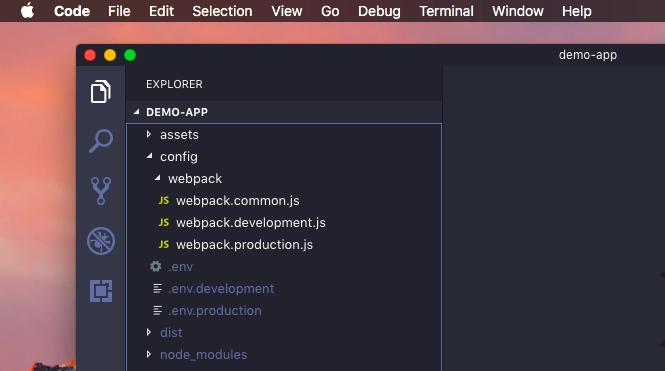Open the Go menu
This screenshot has width=665, height=371.
coord(330,11)
